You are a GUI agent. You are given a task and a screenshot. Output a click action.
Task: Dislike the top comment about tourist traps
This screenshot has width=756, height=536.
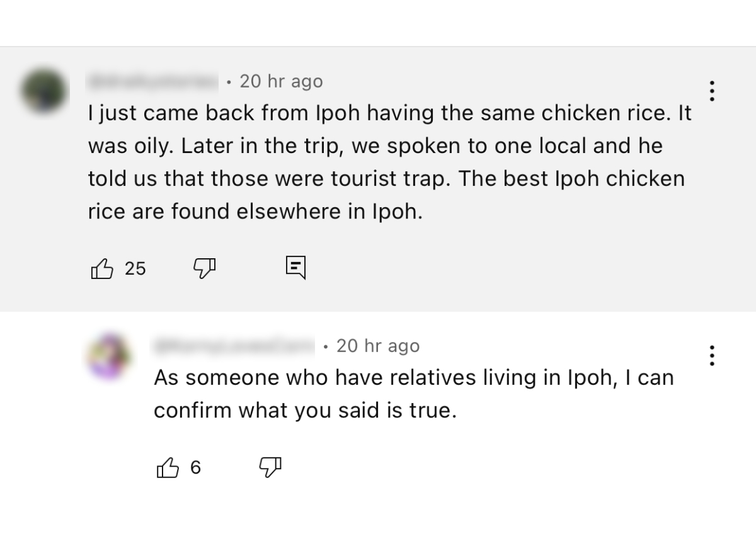coord(204,269)
